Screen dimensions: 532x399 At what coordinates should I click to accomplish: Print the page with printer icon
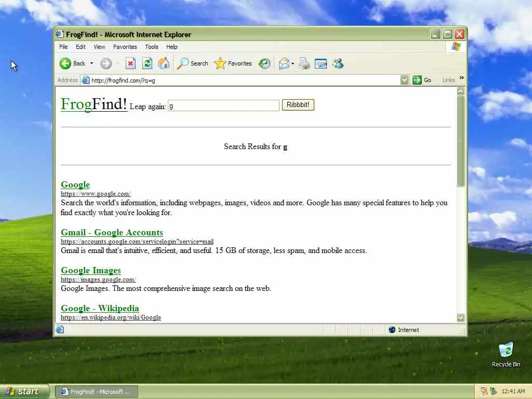point(304,63)
